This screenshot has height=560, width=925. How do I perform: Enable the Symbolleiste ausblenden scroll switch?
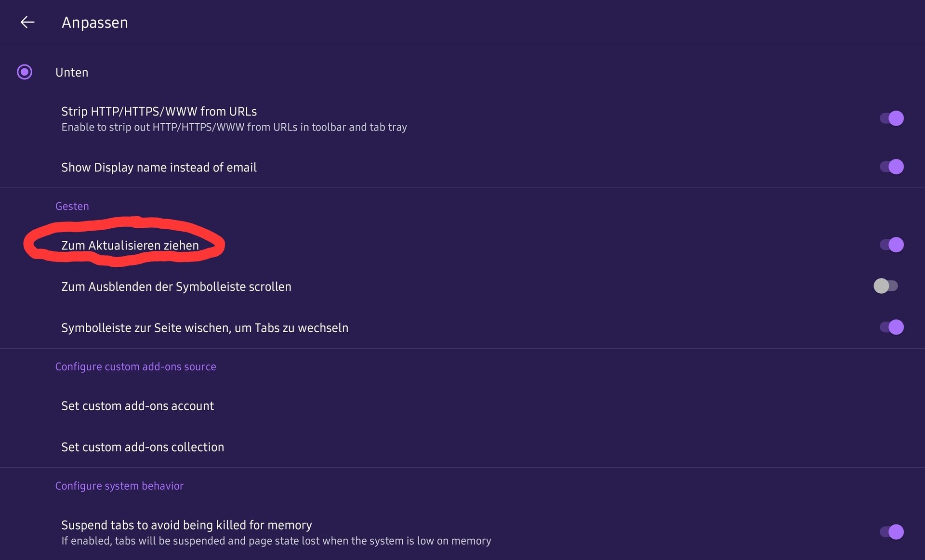[x=885, y=286]
